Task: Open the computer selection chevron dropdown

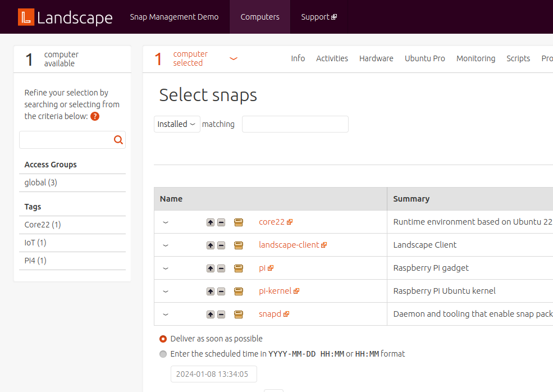Action: point(233,58)
